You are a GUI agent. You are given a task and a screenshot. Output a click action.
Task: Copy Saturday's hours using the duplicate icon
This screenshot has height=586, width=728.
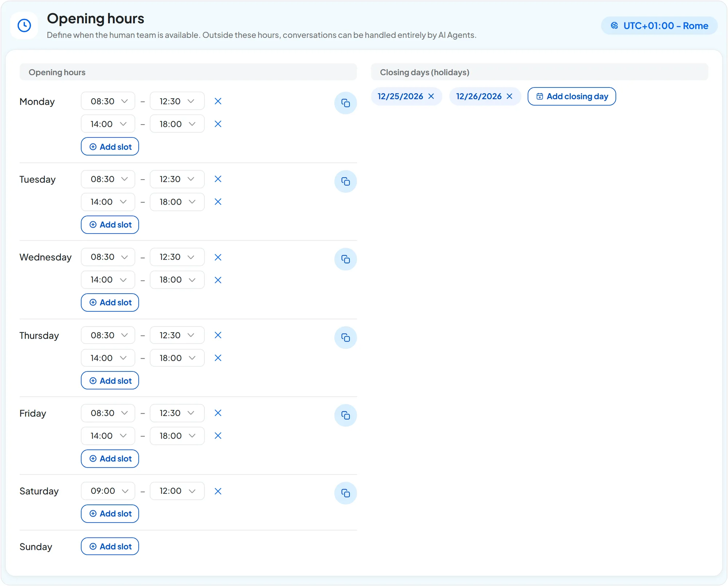(345, 493)
